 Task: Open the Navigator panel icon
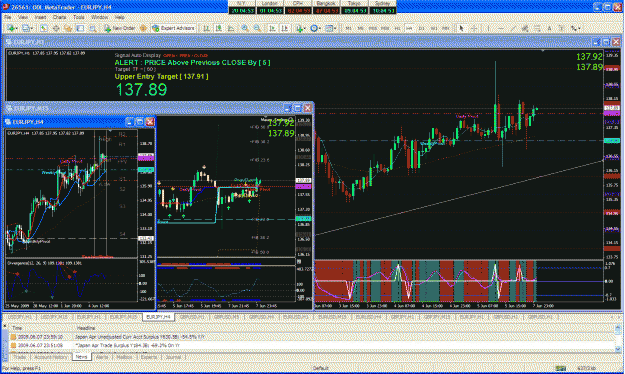[x=68, y=28]
